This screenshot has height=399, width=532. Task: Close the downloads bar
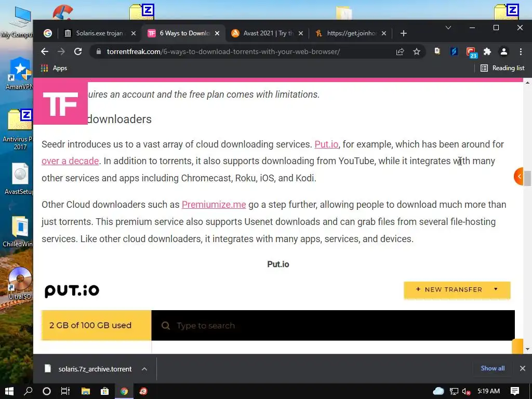(x=523, y=368)
